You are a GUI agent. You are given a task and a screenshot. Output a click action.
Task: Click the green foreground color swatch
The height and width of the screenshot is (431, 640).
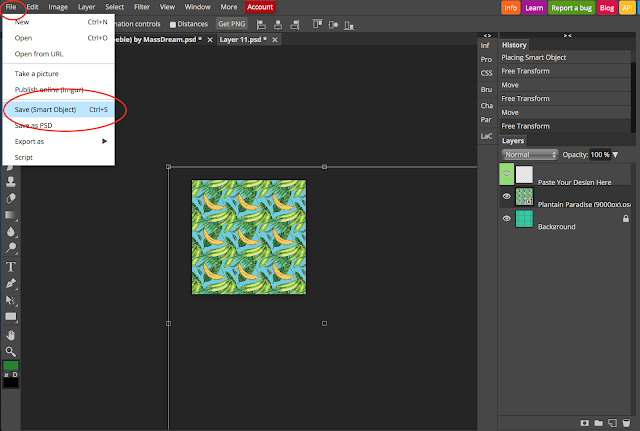[11, 366]
